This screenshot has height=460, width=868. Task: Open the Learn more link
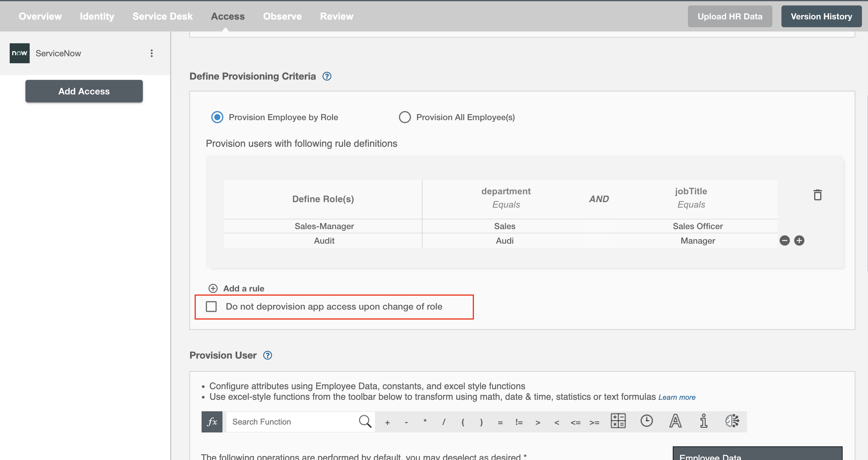tap(677, 397)
